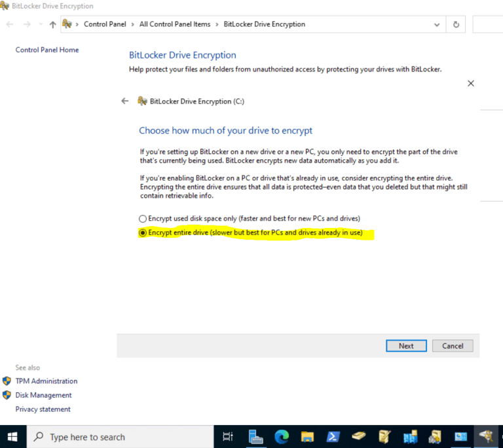
Task: Open the Control Panel Home link
Action: click(47, 50)
